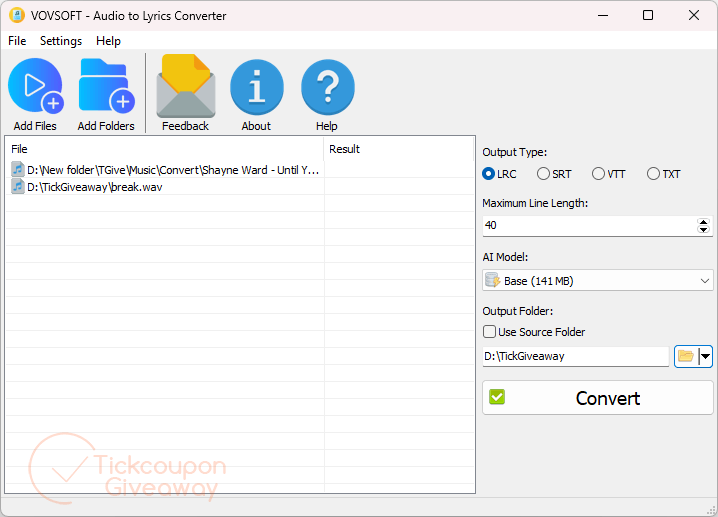The image size is (718, 517).
Task: Click the AI Model database icon
Action: pos(493,280)
